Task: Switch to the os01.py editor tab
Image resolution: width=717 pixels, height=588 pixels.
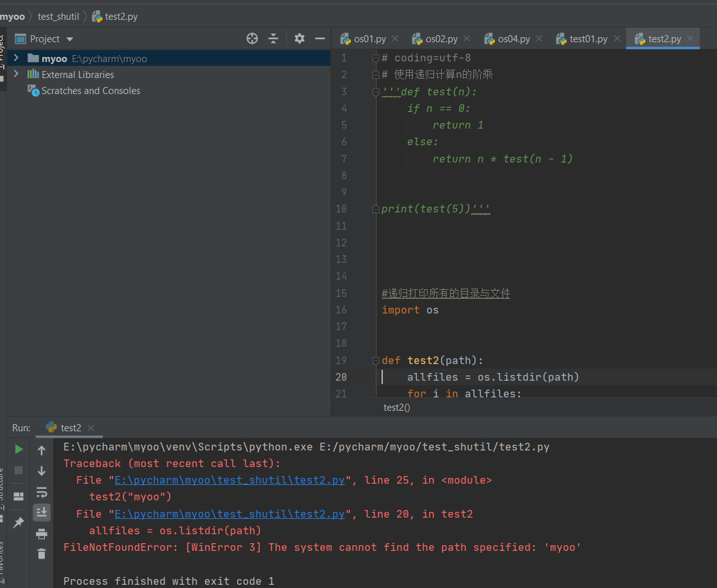Action: click(369, 39)
